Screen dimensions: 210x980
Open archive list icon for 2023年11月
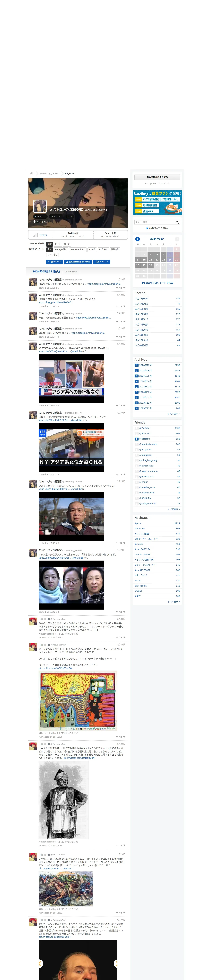coord(136,408)
